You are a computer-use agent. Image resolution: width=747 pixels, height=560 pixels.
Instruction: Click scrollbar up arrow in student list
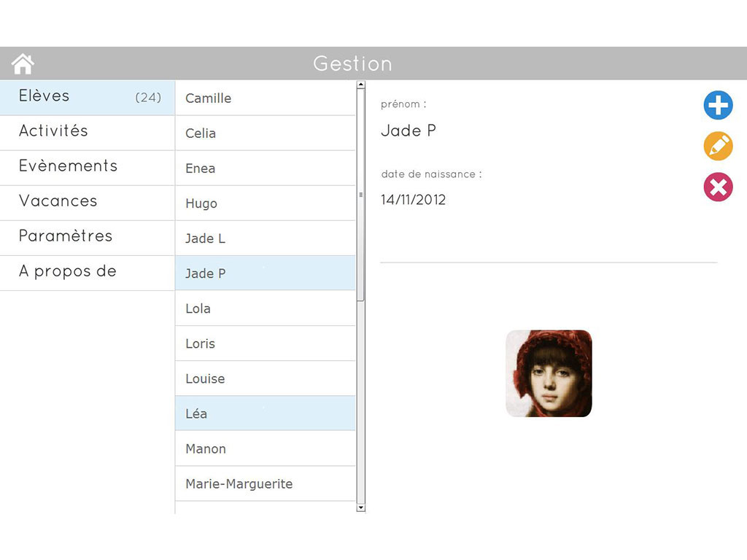pyautogui.click(x=360, y=85)
